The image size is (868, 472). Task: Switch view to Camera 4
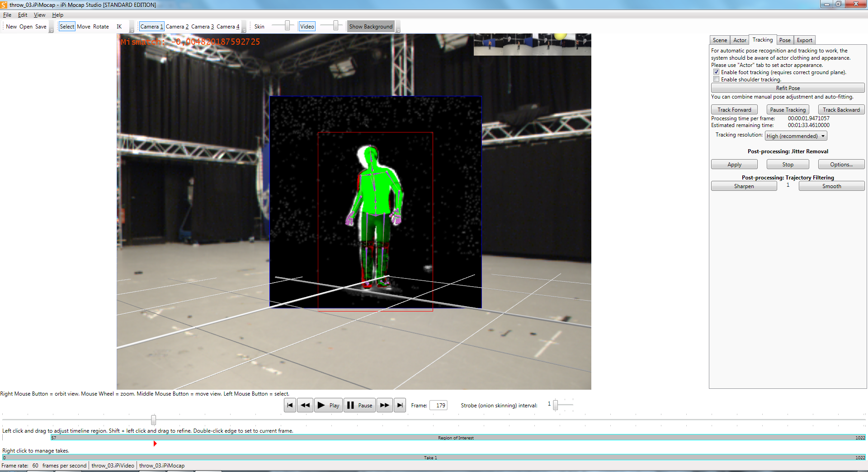(228, 27)
